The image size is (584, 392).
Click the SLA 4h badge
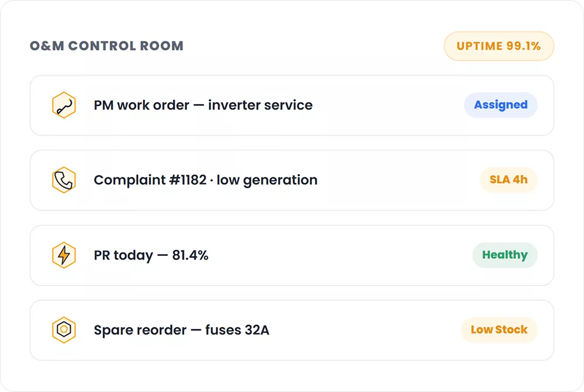(509, 180)
